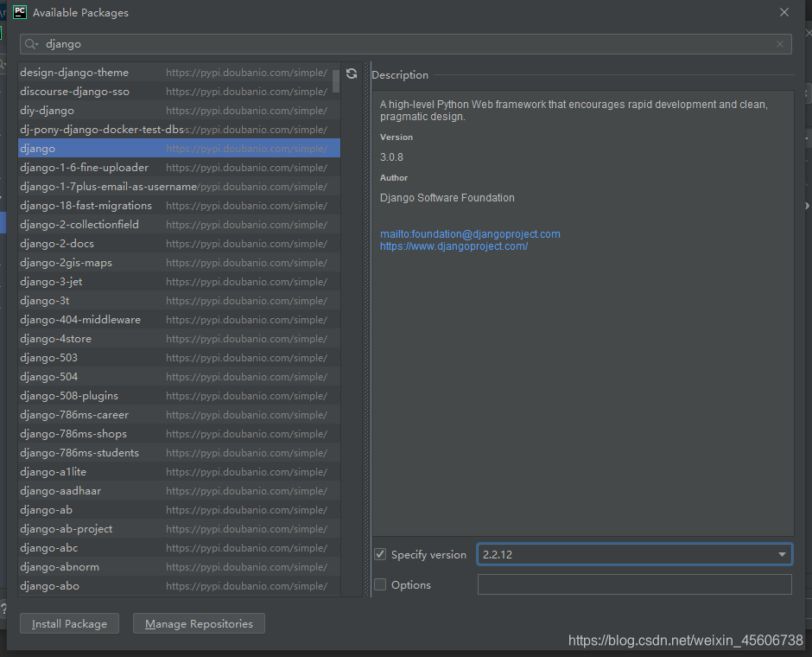Select the highlighted django package row

tap(179, 149)
